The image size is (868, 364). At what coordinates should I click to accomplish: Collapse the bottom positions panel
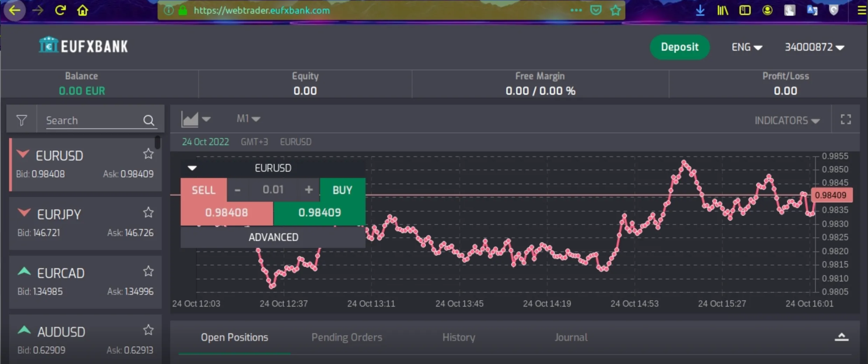(841, 337)
